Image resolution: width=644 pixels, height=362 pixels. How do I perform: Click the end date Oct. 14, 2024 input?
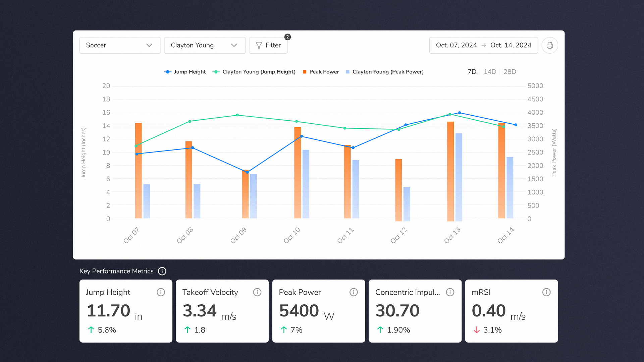tap(511, 45)
